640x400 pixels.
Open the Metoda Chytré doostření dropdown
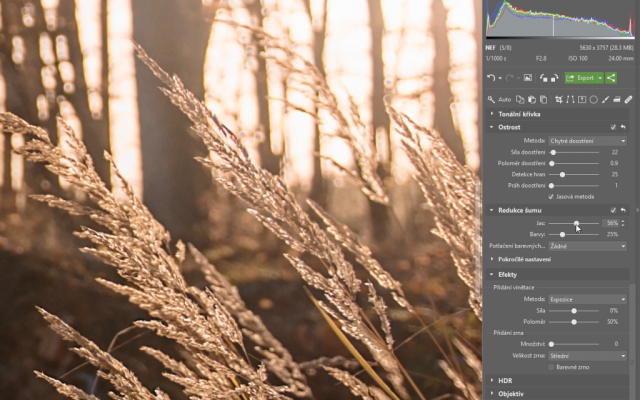(587, 141)
